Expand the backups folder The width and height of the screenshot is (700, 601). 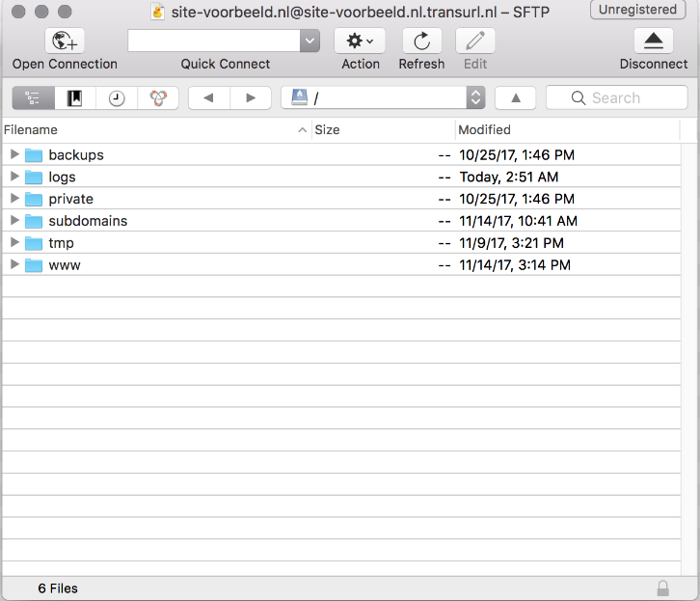pyautogui.click(x=14, y=154)
